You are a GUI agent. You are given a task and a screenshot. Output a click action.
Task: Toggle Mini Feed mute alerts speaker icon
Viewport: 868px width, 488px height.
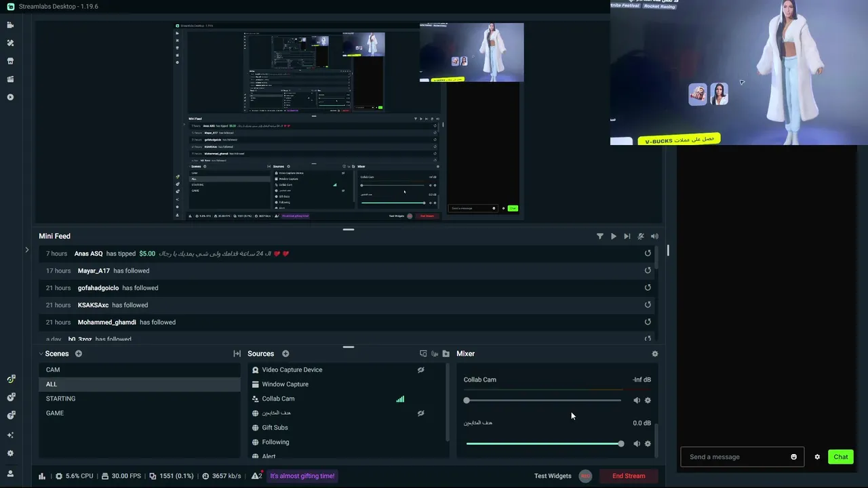654,237
